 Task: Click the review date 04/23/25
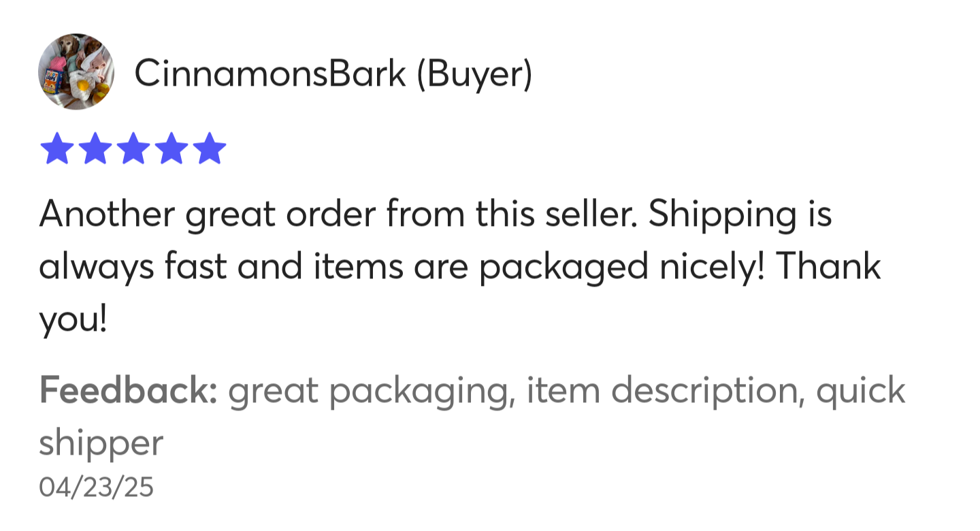[96, 487]
